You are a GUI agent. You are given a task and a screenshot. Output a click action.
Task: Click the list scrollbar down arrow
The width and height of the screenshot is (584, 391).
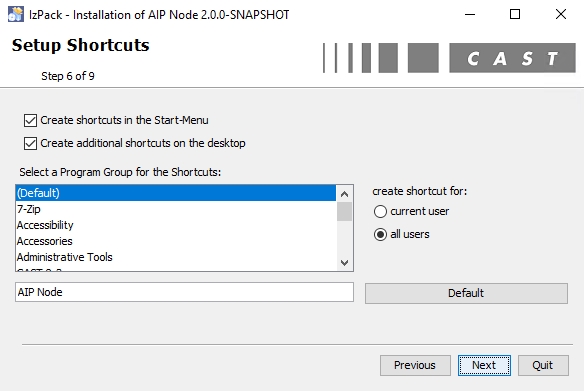[345, 263]
